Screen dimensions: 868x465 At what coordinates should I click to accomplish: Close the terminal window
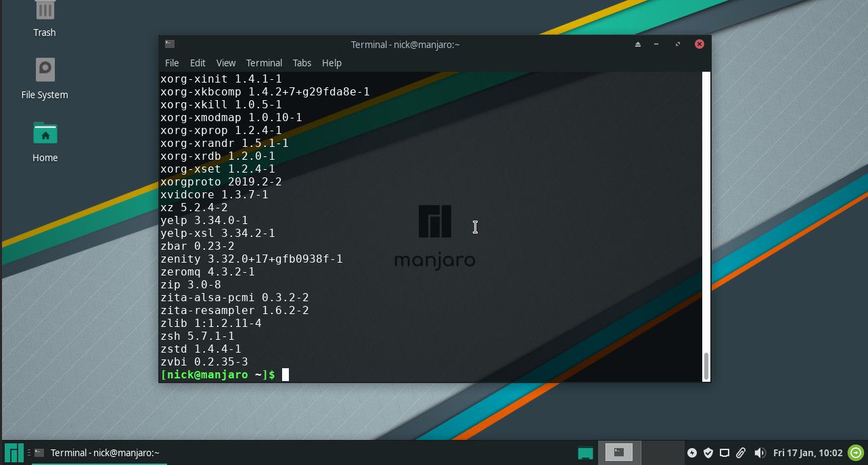700,44
